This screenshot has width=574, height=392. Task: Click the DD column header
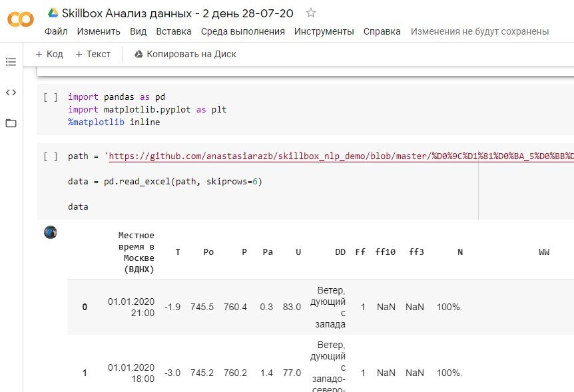tap(340, 252)
